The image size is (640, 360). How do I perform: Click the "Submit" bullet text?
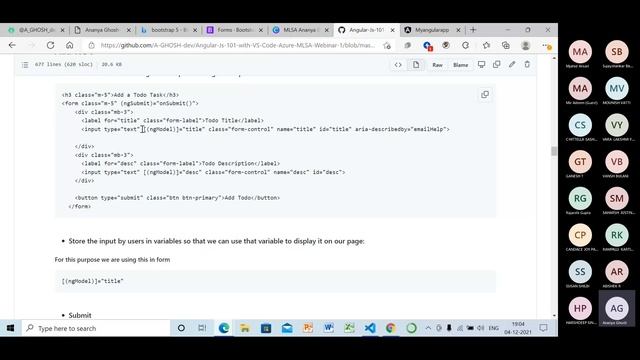(80, 315)
